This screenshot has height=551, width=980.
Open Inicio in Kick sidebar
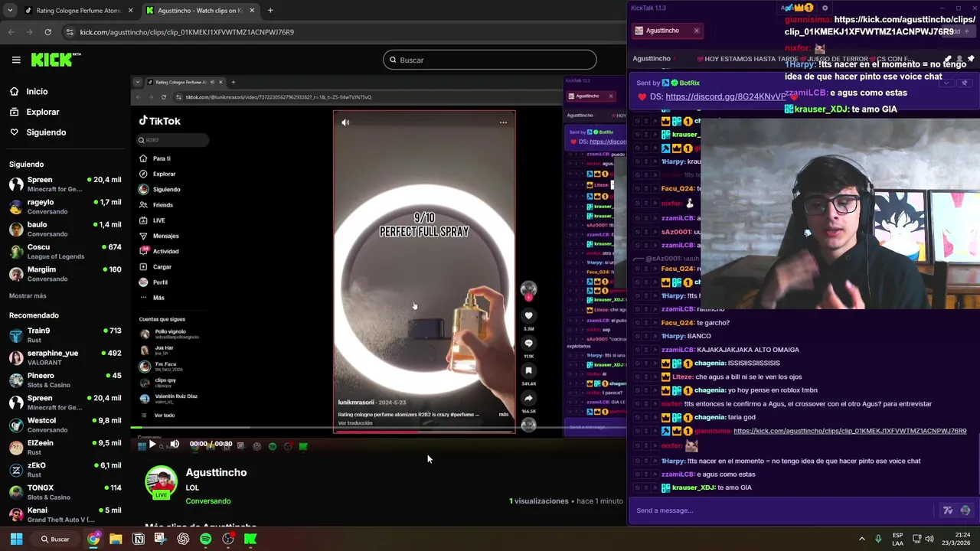pos(37,91)
